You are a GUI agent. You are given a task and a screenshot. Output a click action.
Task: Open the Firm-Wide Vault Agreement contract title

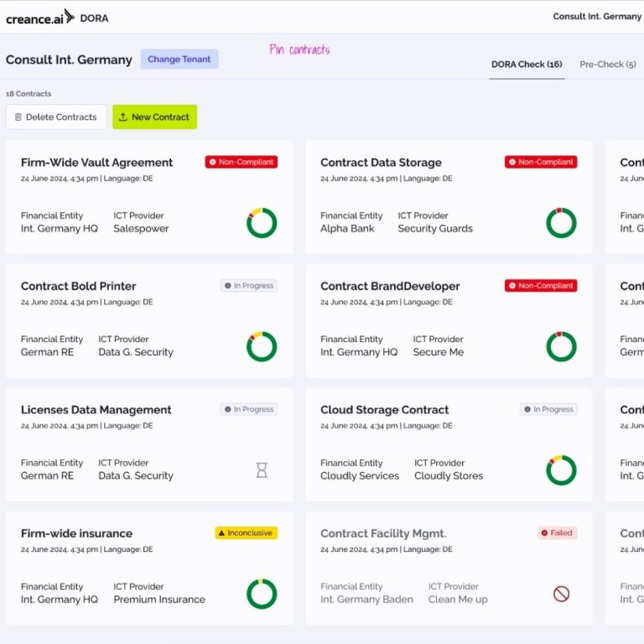pyautogui.click(x=97, y=163)
